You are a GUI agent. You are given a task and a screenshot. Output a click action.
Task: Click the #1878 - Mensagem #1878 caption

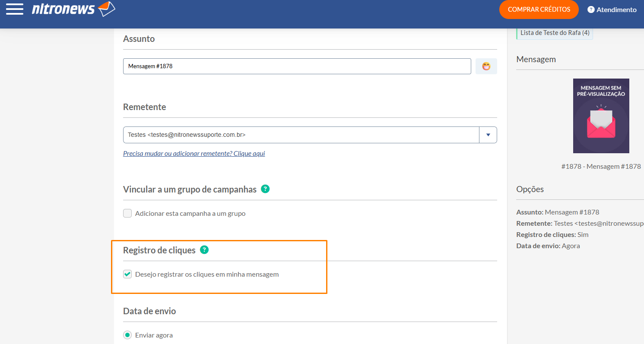(x=601, y=166)
